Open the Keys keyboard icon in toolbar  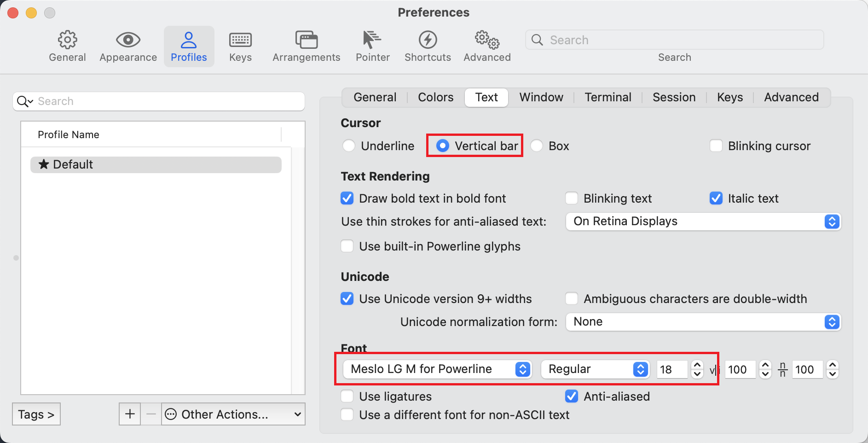240,40
